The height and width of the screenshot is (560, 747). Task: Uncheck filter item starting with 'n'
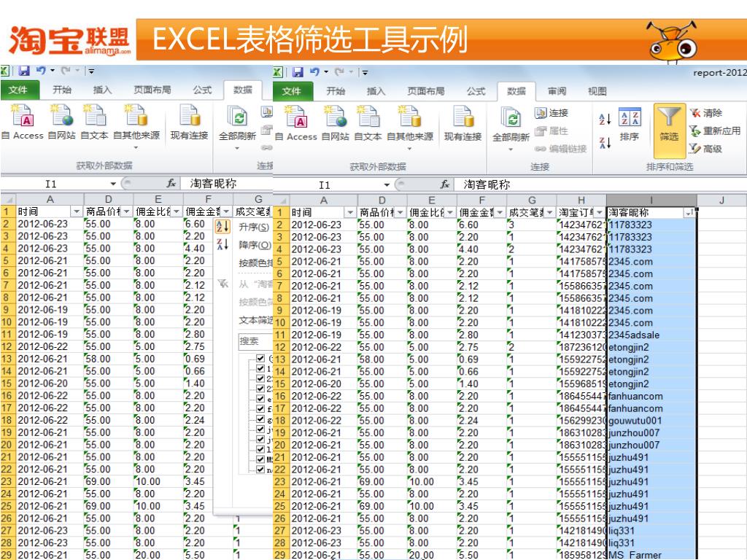tap(260, 470)
